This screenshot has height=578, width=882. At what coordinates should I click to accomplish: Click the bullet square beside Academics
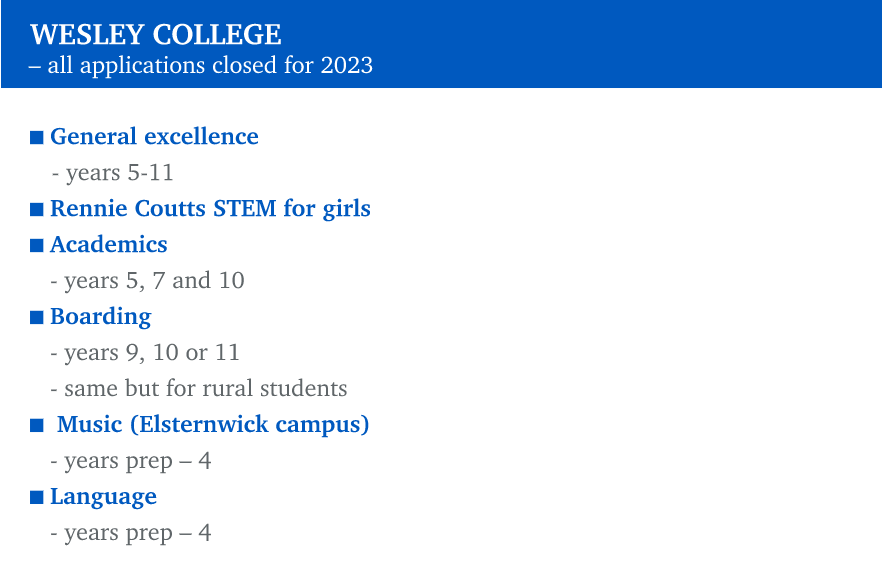coord(37,246)
